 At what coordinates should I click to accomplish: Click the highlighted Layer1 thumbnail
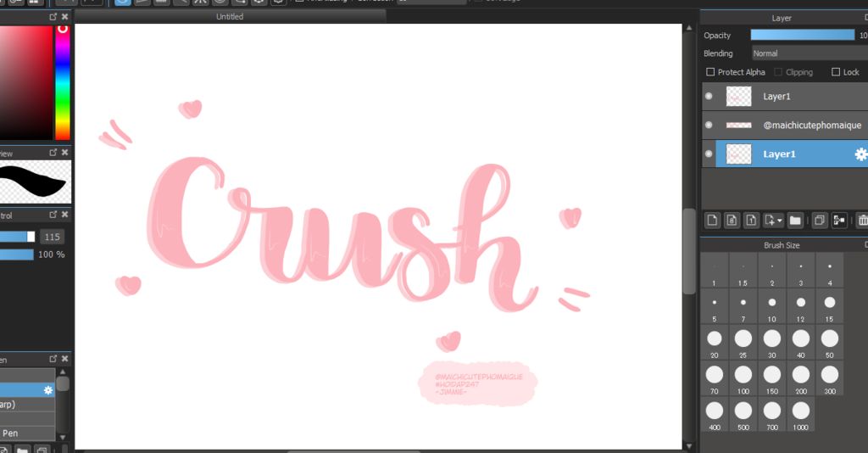(x=738, y=154)
